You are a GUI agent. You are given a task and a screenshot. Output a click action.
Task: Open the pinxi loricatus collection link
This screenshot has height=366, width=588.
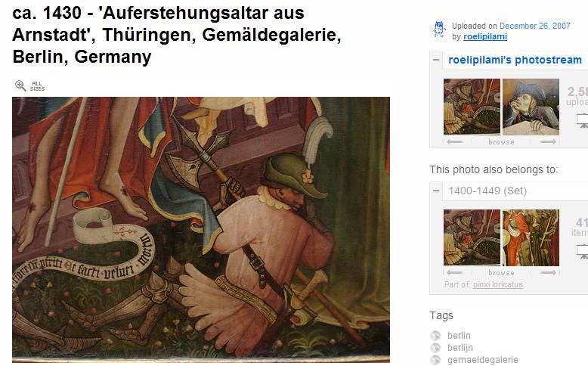497,284
